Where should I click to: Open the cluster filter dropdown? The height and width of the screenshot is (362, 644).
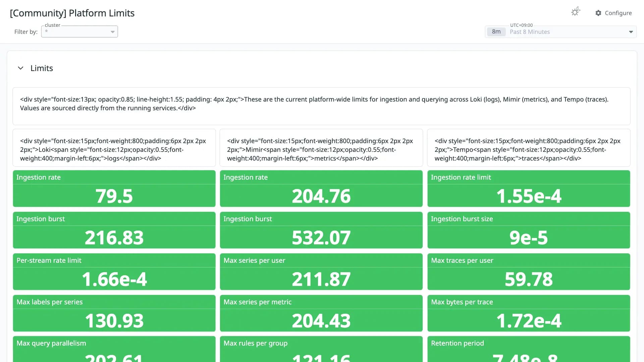[x=79, y=32]
